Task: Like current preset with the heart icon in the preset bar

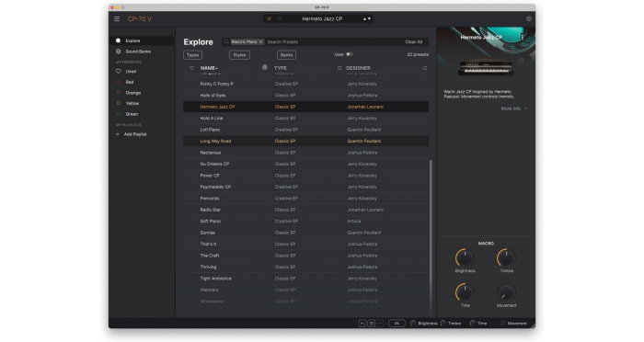Action: pos(280,19)
